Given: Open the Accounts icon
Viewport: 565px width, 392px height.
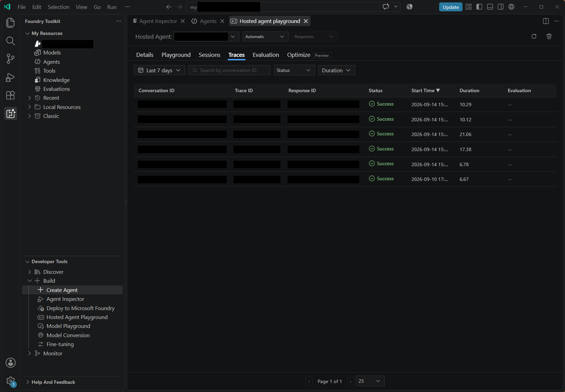Looking at the screenshot, I should click(11, 363).
